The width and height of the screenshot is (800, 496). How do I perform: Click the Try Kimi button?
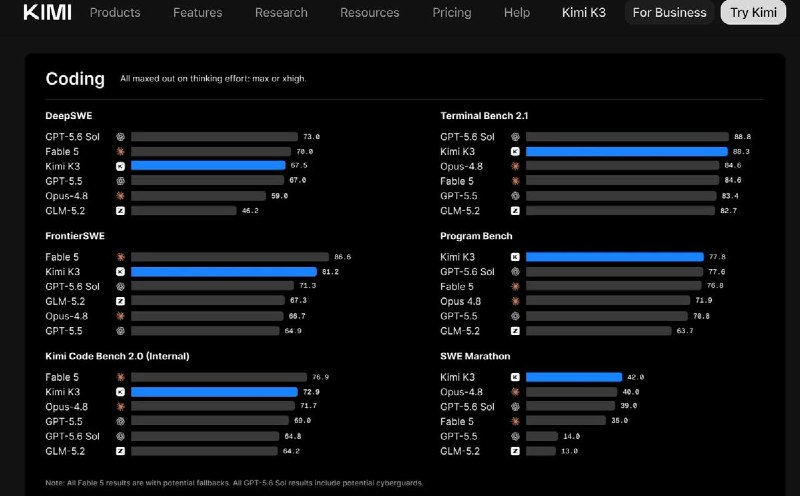(753, 12)
